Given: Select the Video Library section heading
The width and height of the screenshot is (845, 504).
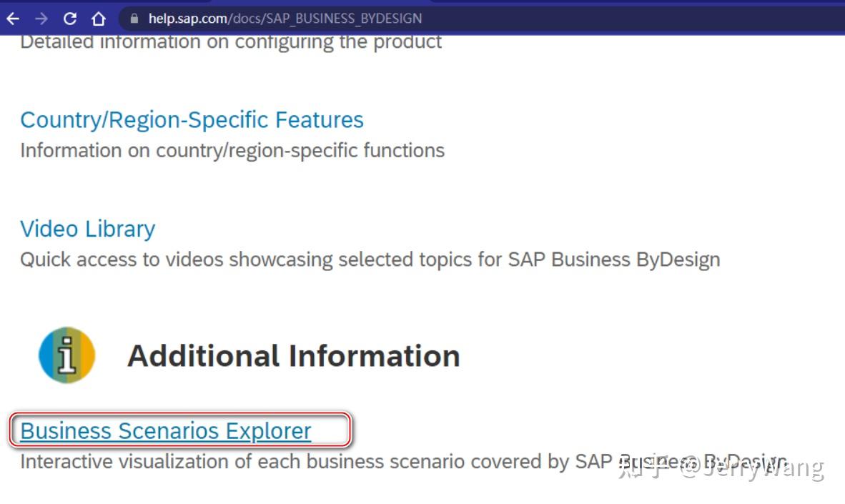Looking at the screenshot, I should pyautogui.click(x=87, y=229).
